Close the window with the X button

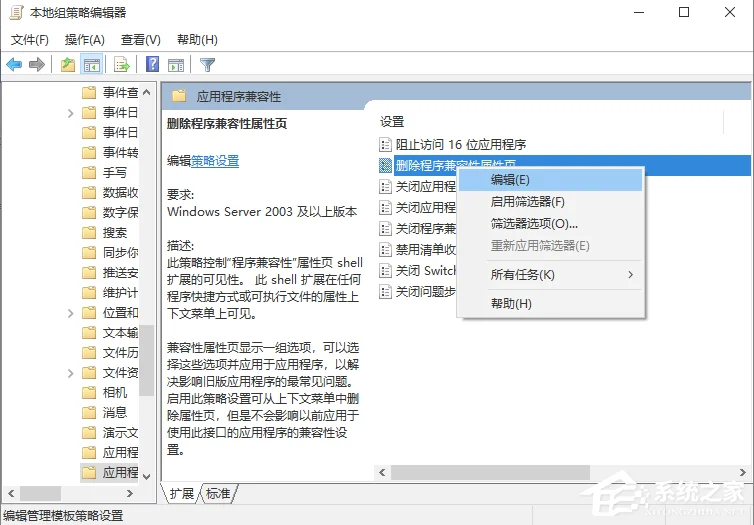730,12
